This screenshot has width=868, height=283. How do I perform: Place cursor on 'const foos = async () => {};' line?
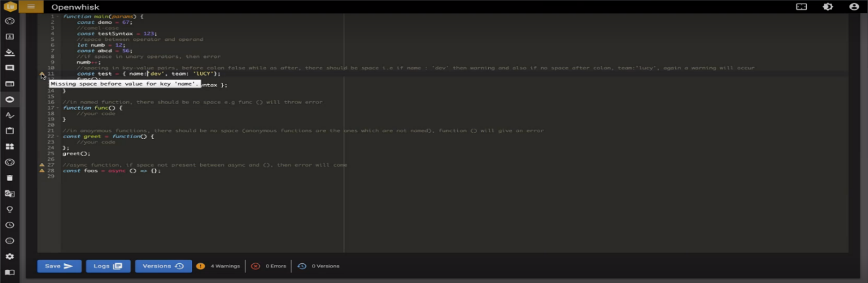pos(112,170)
